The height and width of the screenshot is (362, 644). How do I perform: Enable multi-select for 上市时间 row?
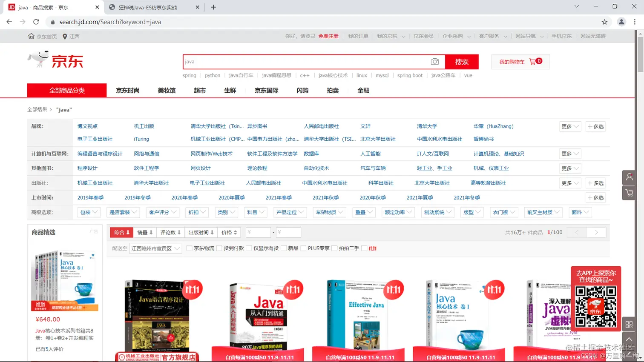point(595,197)
